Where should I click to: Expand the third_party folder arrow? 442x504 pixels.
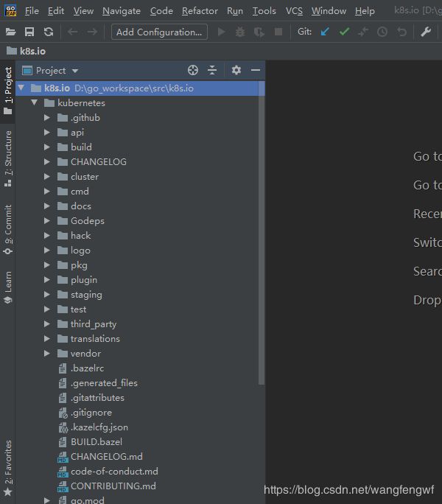click(47, 324)
